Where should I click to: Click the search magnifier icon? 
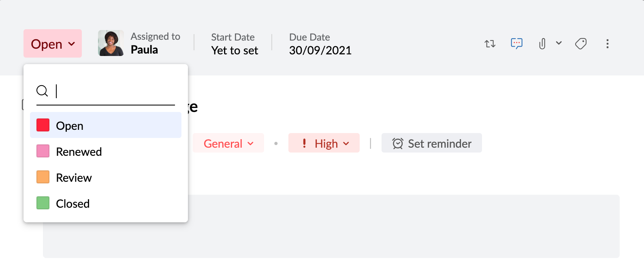(42, 90)
